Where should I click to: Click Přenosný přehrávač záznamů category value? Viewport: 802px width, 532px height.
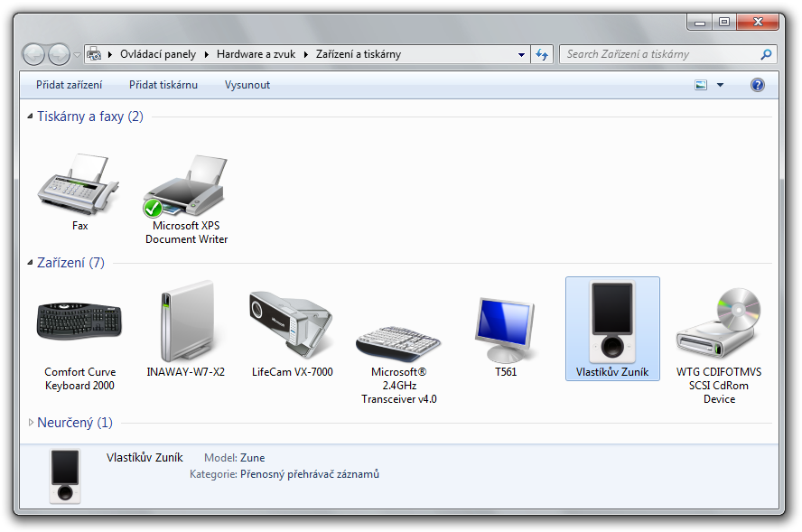(310, 474)
